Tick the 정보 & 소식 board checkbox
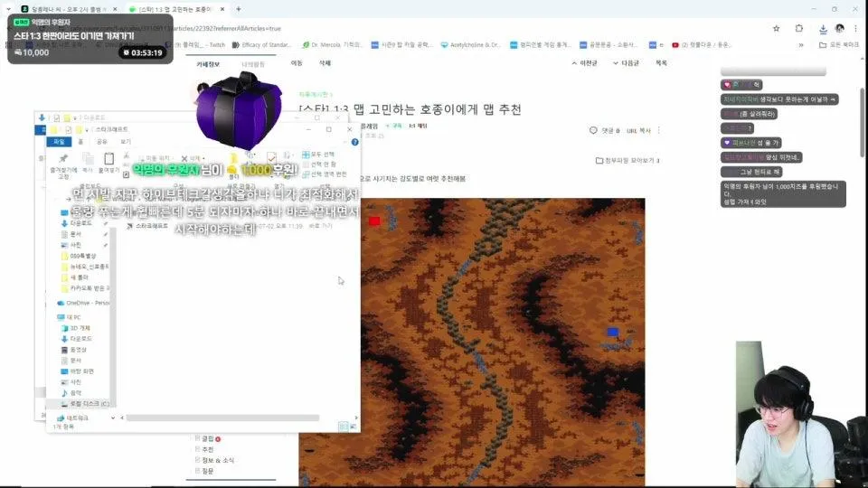The height and width of the screenshot is (488, 868). click(x=197, y=460)
